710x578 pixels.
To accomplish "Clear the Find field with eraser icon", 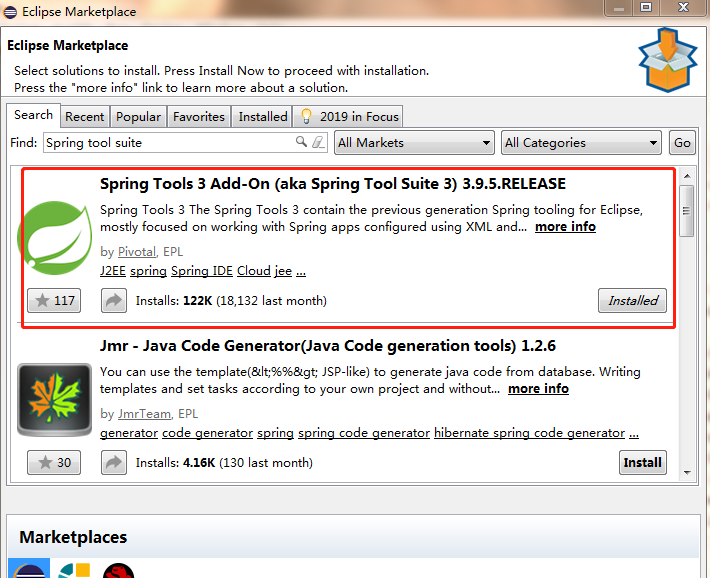I will (318, 142).
